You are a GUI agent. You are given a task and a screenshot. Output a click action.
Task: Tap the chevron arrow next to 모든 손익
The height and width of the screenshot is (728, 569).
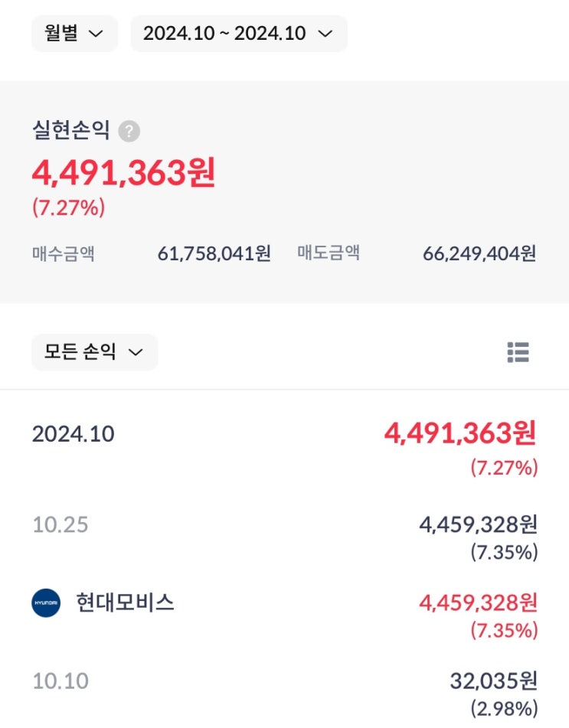(136, 352)
